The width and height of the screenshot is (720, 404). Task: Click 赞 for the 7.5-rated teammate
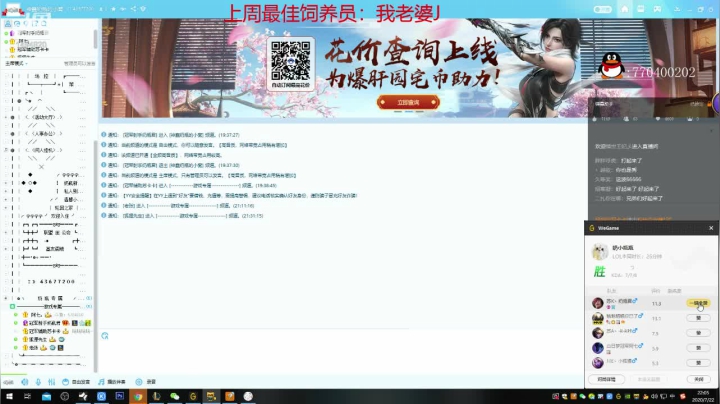pyautogui.click(x=698, y=333)
